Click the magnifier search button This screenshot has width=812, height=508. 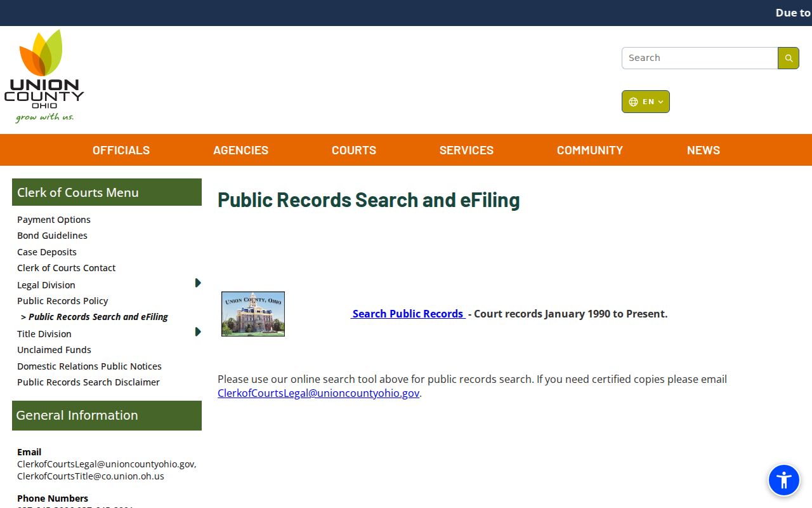click(789, 58)
